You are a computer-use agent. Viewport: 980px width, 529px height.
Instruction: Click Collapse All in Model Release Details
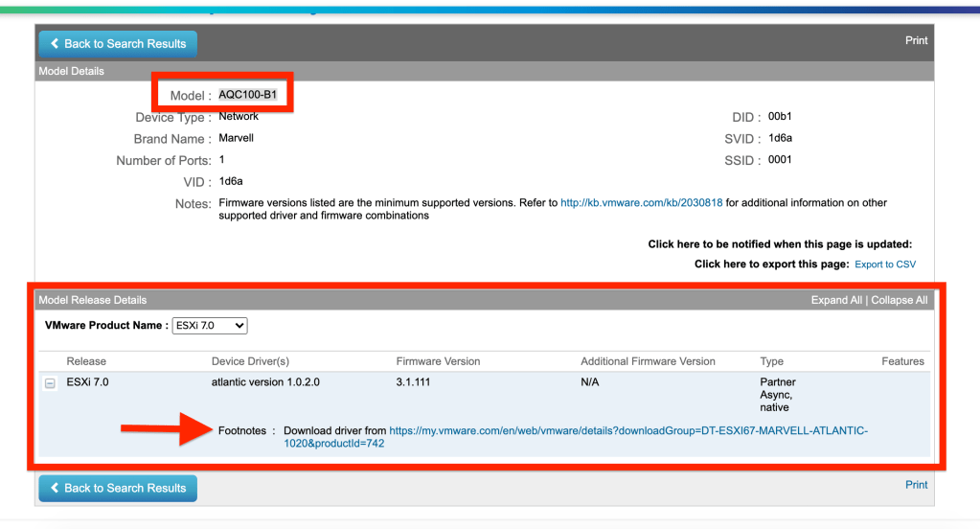[x=899, y=300]
